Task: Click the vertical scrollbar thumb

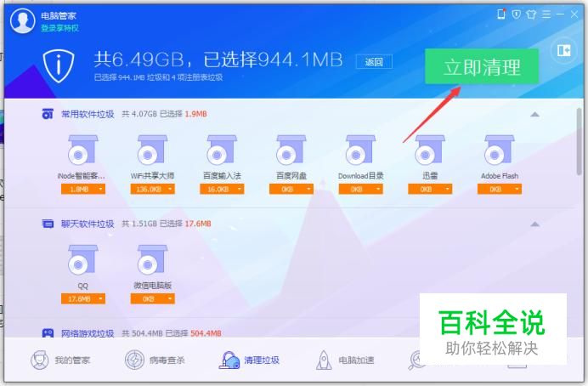Action: [x=580, y=141]
